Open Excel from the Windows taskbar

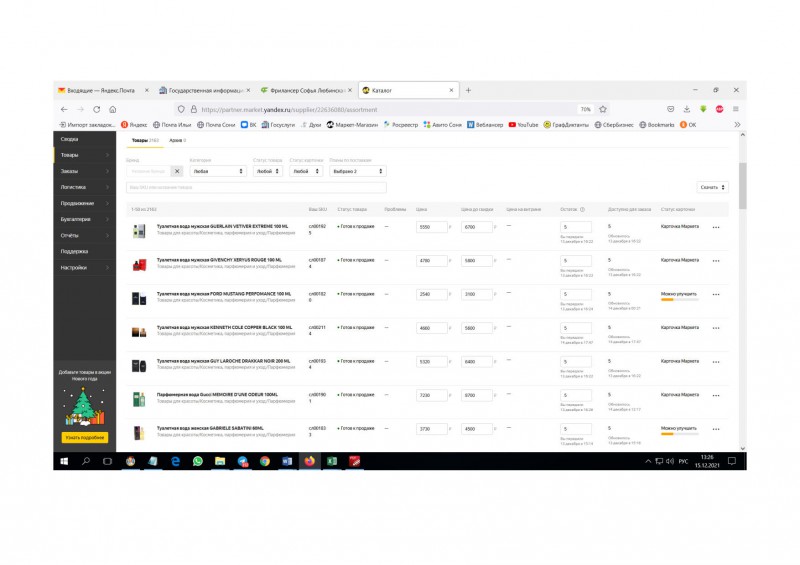tap(332, 461)
